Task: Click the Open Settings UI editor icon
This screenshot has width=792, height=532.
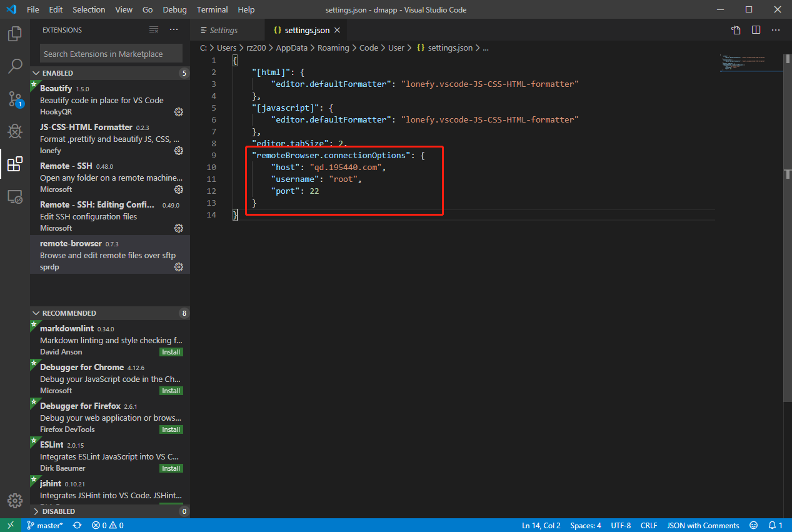Action: pyautogui.click(x=736, y=30)
